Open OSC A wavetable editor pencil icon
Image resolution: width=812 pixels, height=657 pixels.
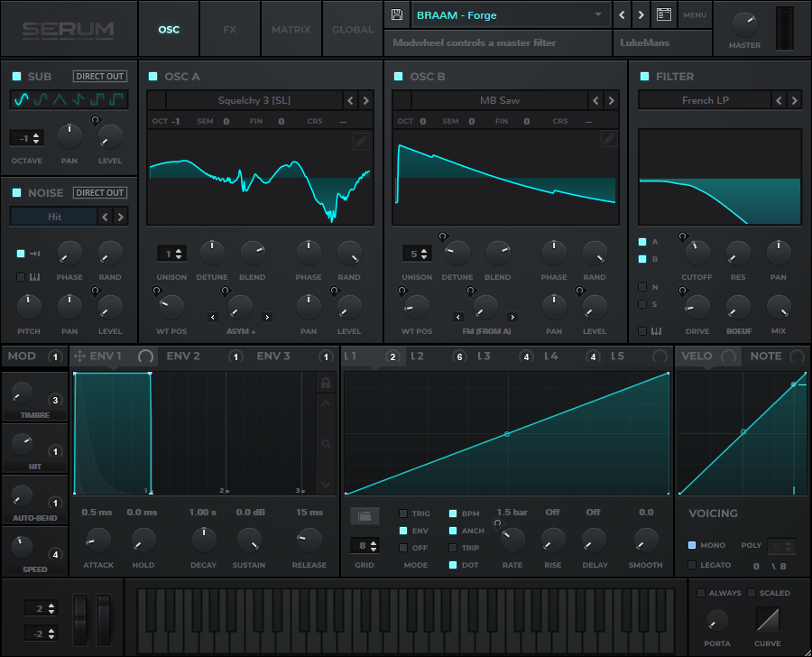[x=361, y=141]
